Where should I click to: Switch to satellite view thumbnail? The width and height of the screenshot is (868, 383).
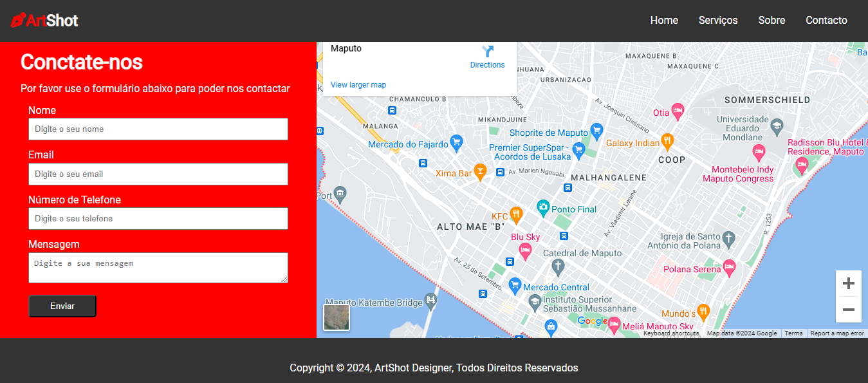point(337,317)
